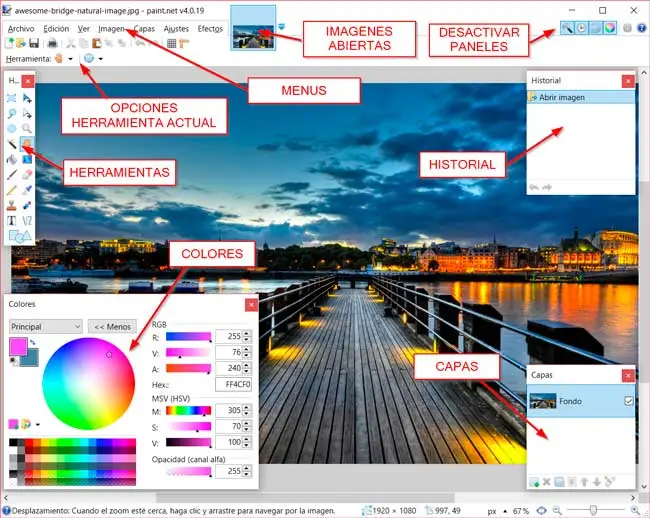Select the Lasso Select tool
The height and width of the screenshot is (518, 650).
click(12, 113)
